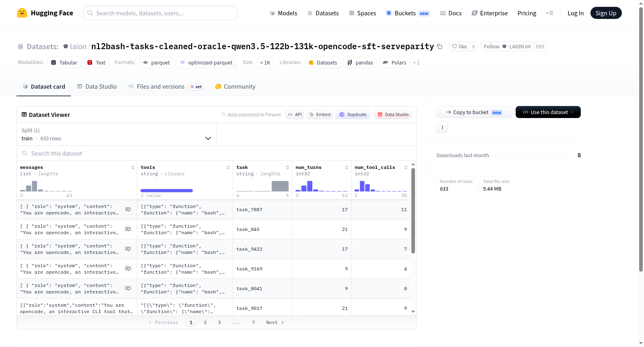Sort by num_turns column sort arrows
Image resolution: width=644 pixels, height=347 pixels.
click(x=347, y=167)
